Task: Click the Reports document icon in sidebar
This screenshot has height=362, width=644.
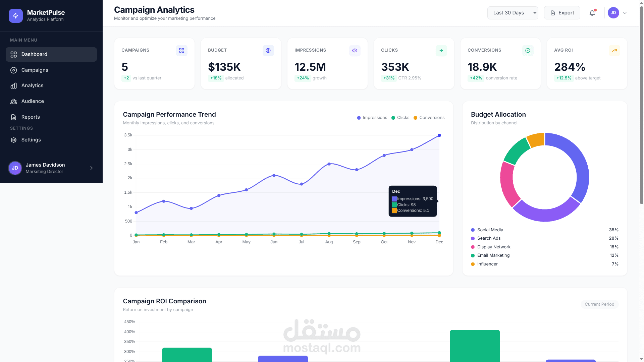Action: tap(13, 117)
